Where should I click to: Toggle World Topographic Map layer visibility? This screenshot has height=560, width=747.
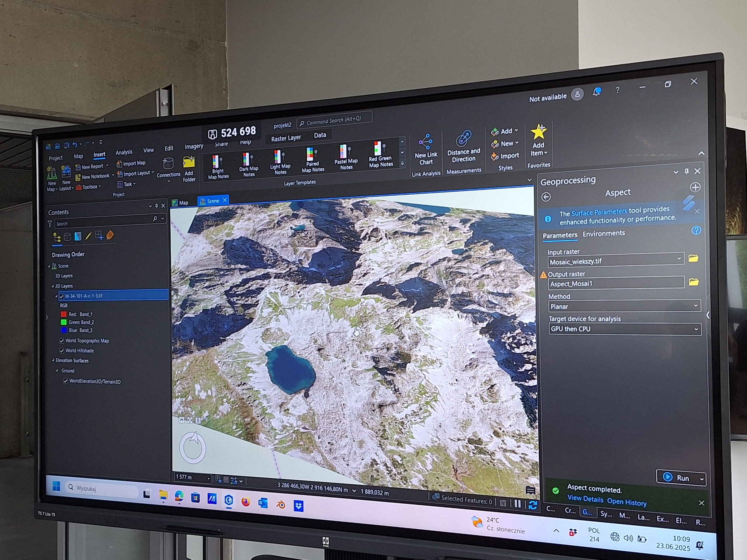tap(62, 341)
